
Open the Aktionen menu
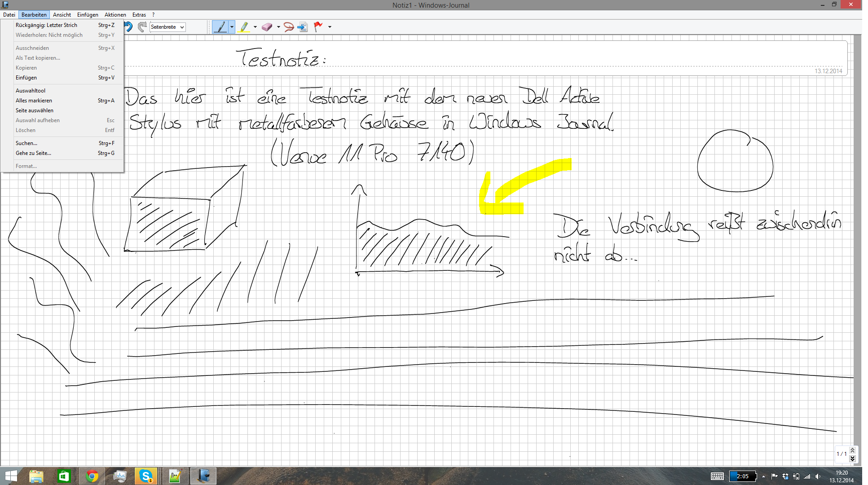(115, 15)
